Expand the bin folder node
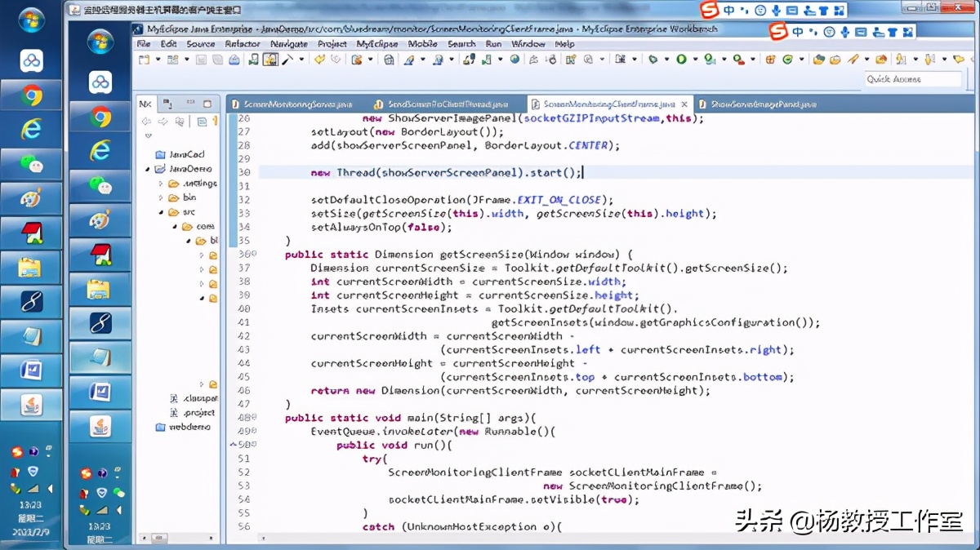The width and height of the screenshot is (980, 550). click(x=161, y=197)
